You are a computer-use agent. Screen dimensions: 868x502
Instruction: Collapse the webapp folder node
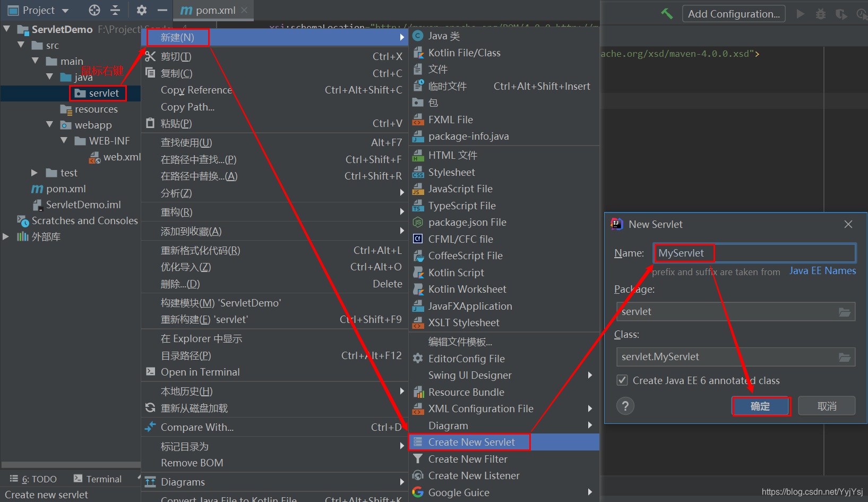(x=49, y=124)
